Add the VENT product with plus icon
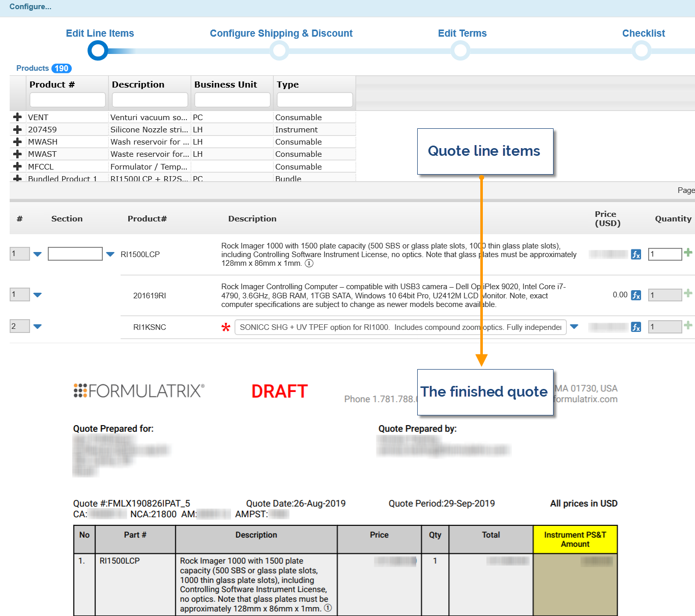Screen dimensions: 695x616 17,117
